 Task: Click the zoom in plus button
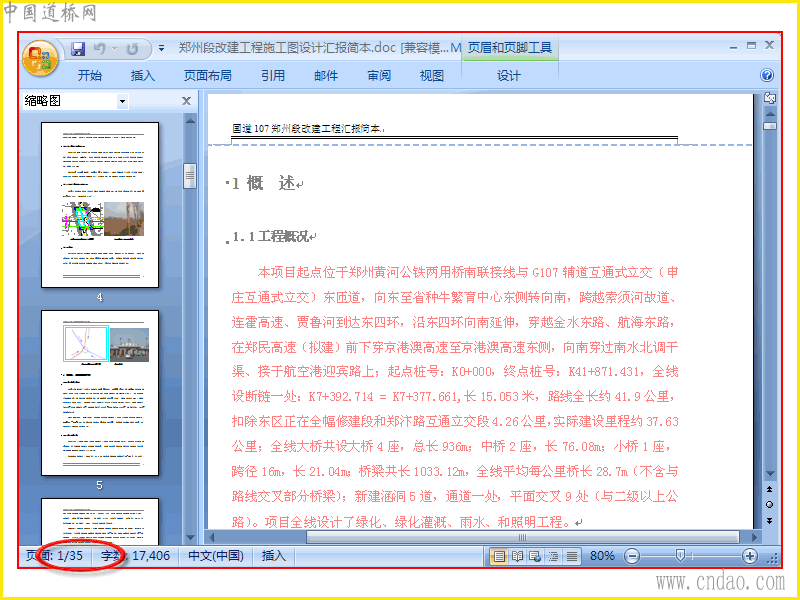pyautogui.click(x=749, y=556)
